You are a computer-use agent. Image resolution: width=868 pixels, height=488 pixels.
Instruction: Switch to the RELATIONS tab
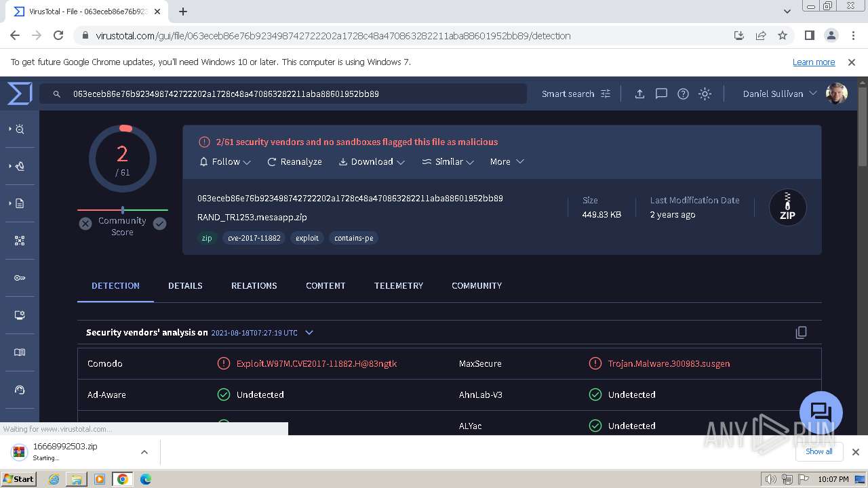tap(254, 286)
